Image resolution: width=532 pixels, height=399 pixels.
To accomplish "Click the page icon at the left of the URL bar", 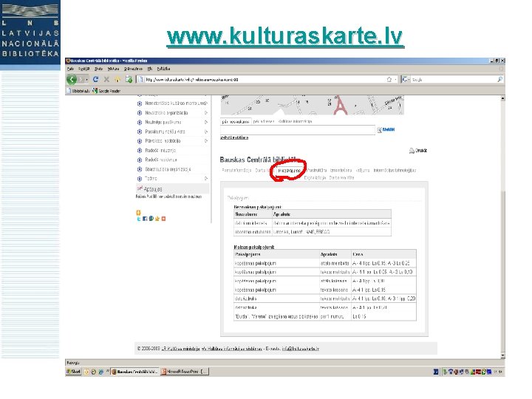I will [x=140, y=79].
